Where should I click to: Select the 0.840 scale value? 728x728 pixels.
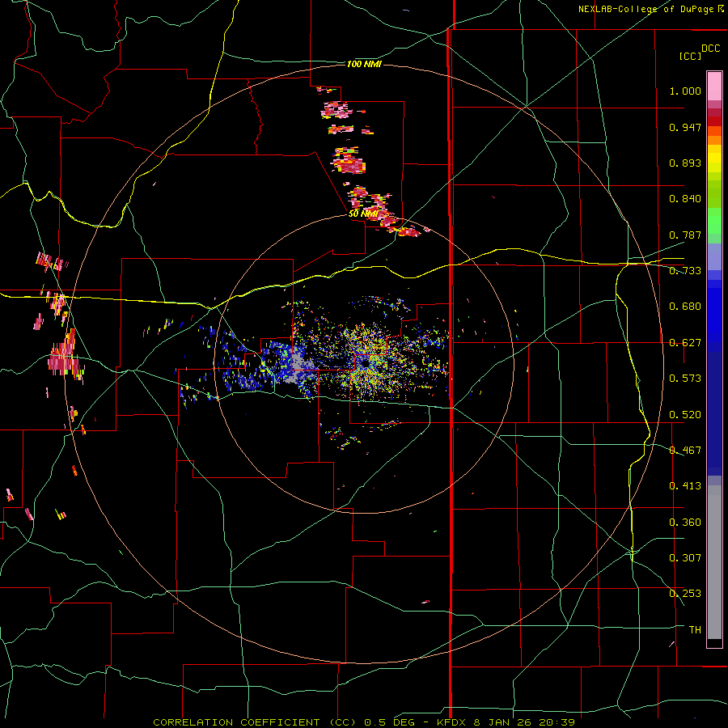pyautogui.click(x=685, y=199)
